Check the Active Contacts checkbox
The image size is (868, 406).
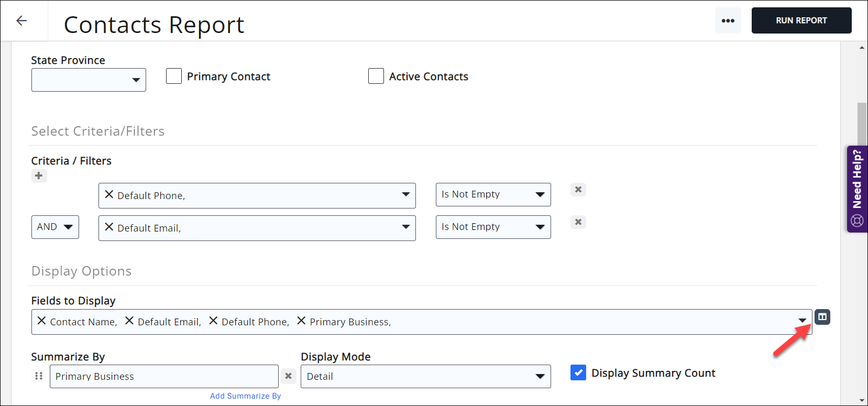pyautogui.click(x=376, y=76)
